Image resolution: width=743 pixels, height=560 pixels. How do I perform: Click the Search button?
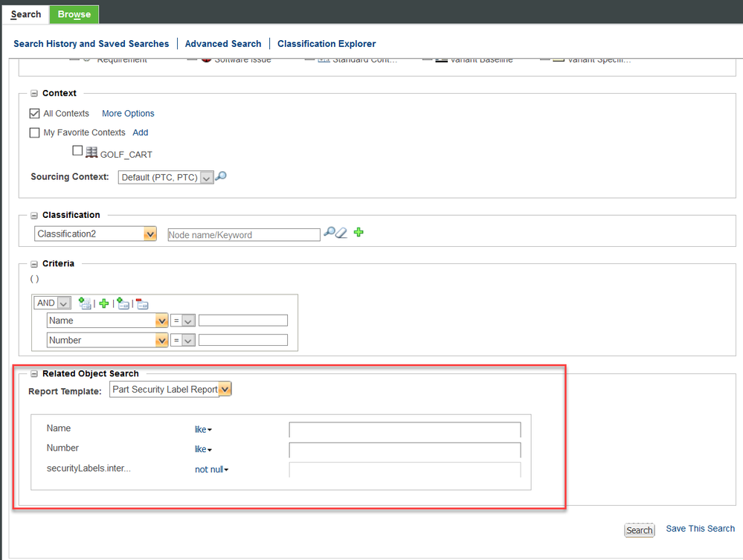point(639,530)
